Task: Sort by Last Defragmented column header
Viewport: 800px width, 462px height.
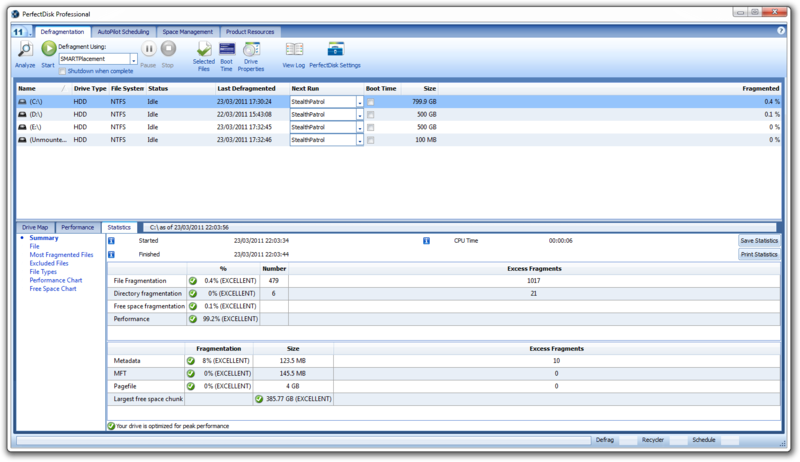Action: 252,89
